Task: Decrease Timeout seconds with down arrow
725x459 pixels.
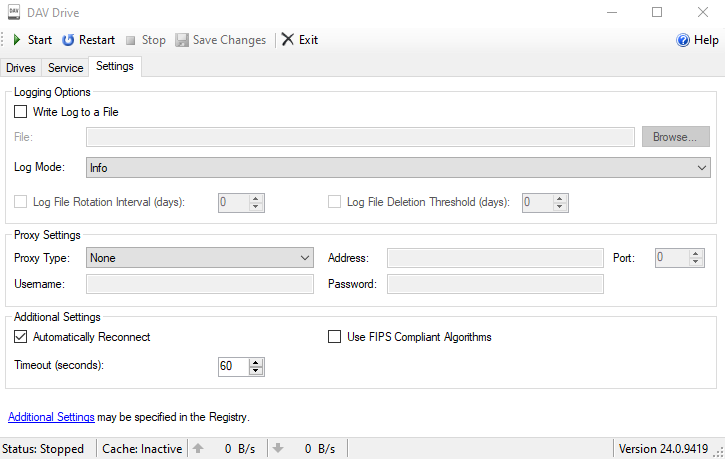Action: [256, 371]
